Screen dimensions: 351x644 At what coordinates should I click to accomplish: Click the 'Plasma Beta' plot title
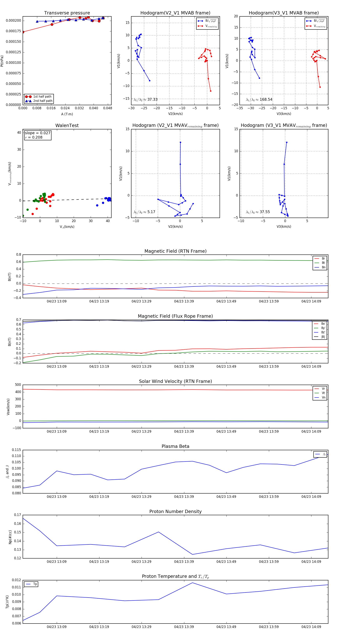pyautogui.click(x=175, y=446)
